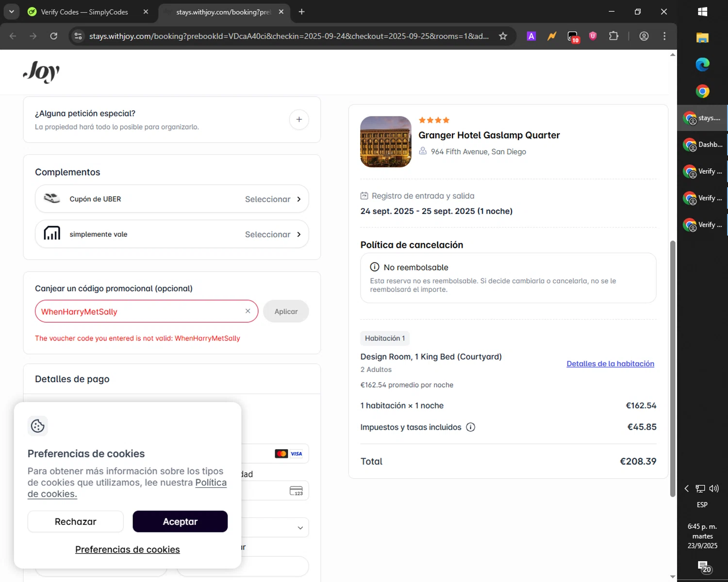The height and width of the screenshot is (582, 728).
Task: Click the taxes info icon
Action: pyautogui.click(x=470, y=427)
